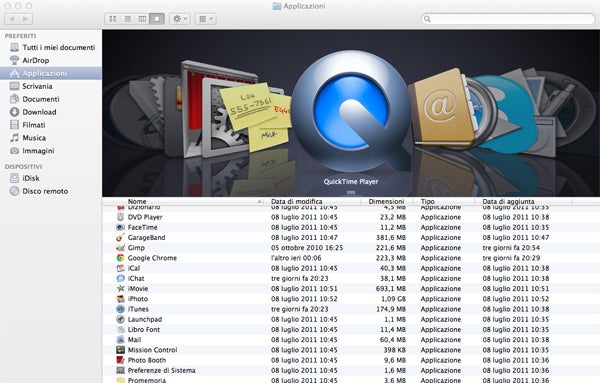Open the arrange items dropdown
This screenshot has width=600, height=383.
click(x=205, y=19)
